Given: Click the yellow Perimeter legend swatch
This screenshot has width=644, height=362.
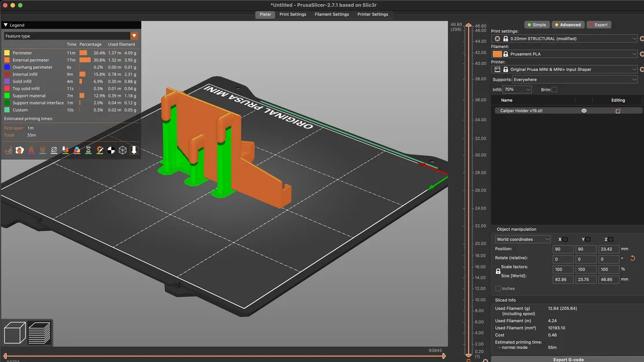Looking at the screenshot, I should coord(7,53).
